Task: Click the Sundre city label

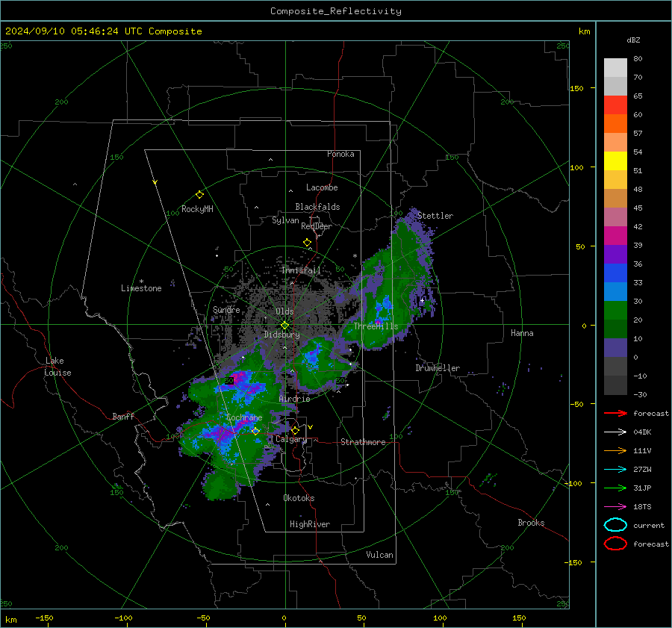Action: pos(226,309)
